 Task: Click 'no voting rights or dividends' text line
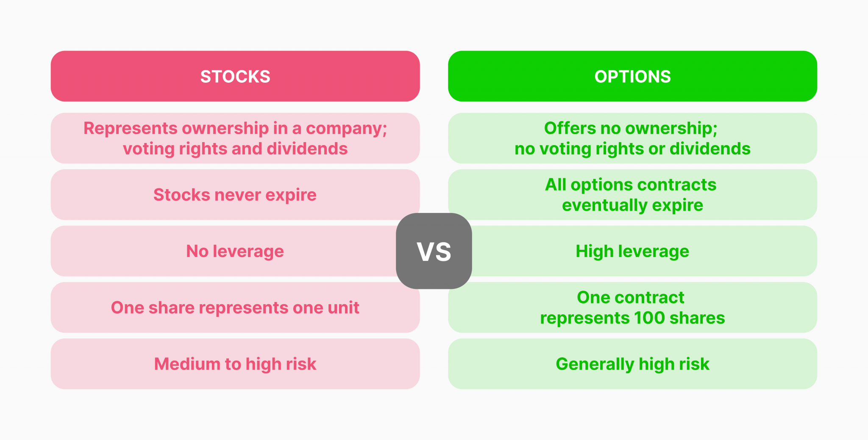pyautogui.click(x=632, y=149)
